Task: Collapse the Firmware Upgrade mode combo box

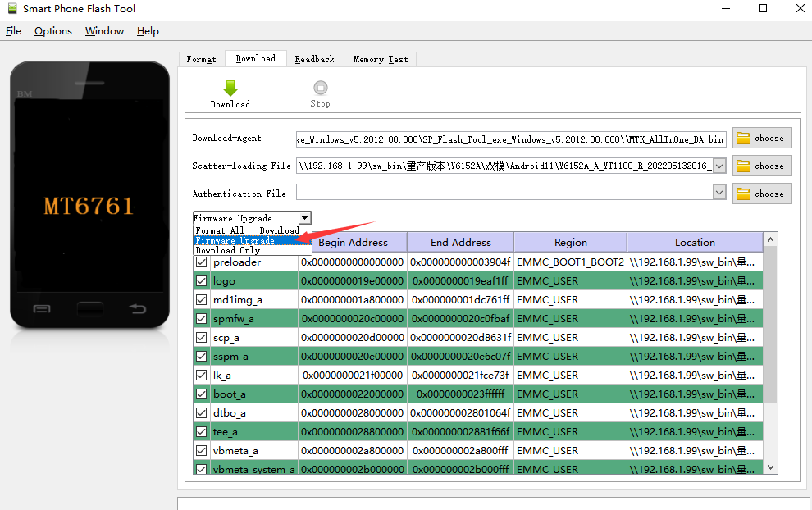Action: click(305, 218)
